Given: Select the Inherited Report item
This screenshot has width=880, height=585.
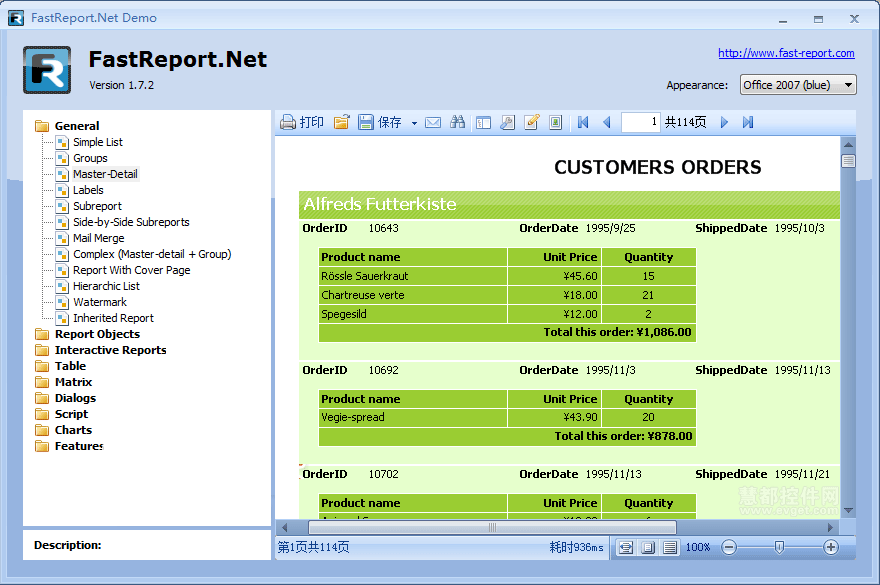Looking at the screenshot, I should pyautogui.click(x=113, y=318).
